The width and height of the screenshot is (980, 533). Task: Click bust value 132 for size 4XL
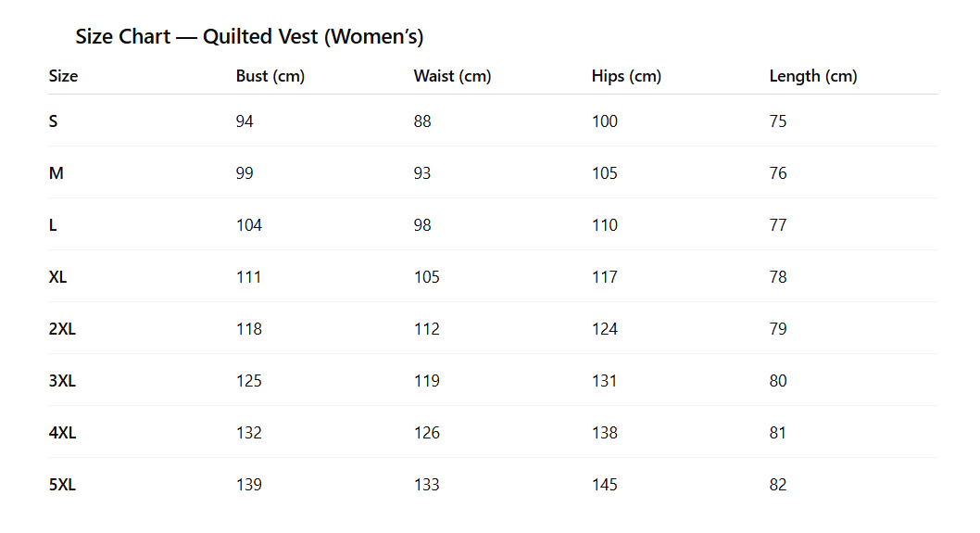[248, 433]
